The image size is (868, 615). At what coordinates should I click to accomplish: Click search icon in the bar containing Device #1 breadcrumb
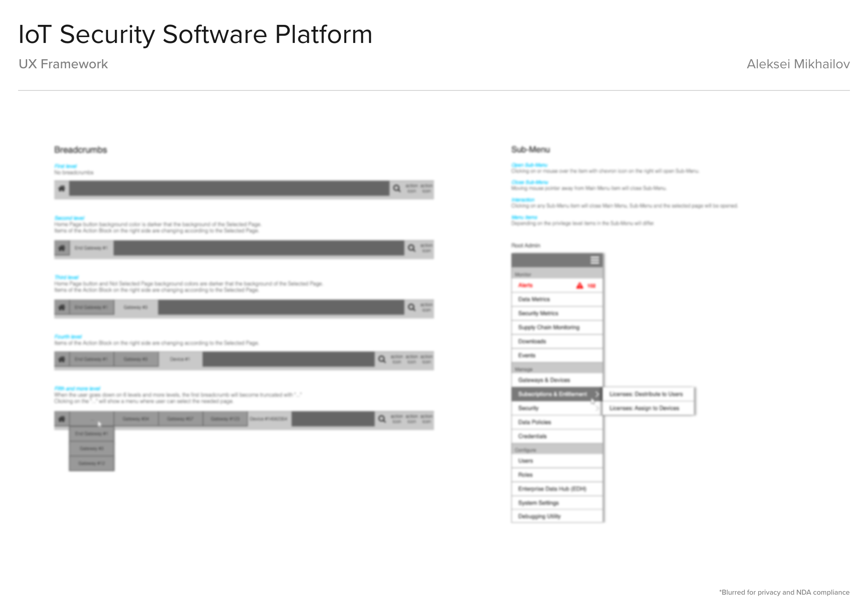(382, 359)
